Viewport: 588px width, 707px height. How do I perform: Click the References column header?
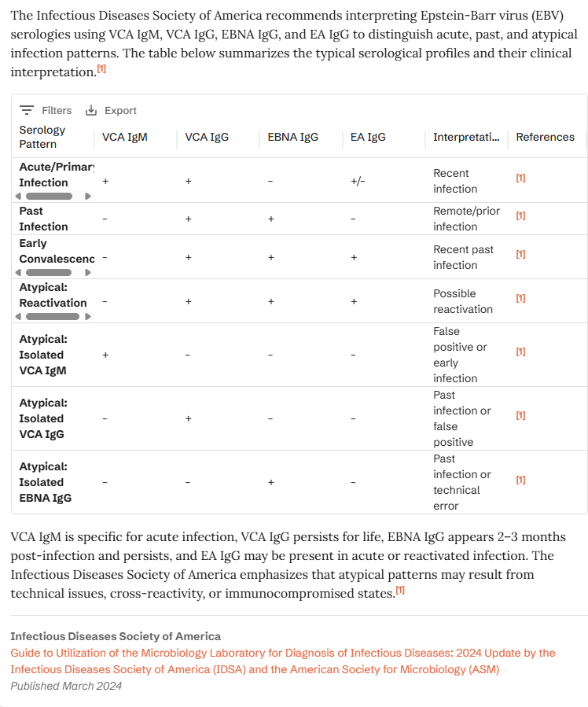pyautogui.click(x=545, y=137)
